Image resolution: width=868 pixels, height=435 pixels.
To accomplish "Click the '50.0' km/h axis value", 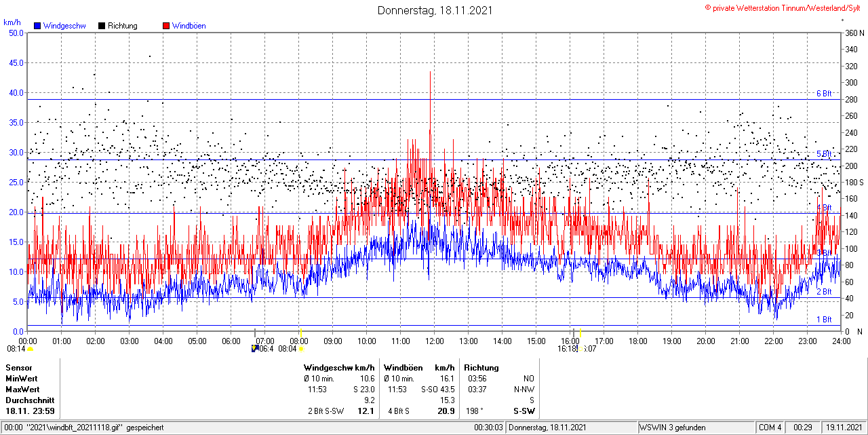I will [x=16, y=33].
